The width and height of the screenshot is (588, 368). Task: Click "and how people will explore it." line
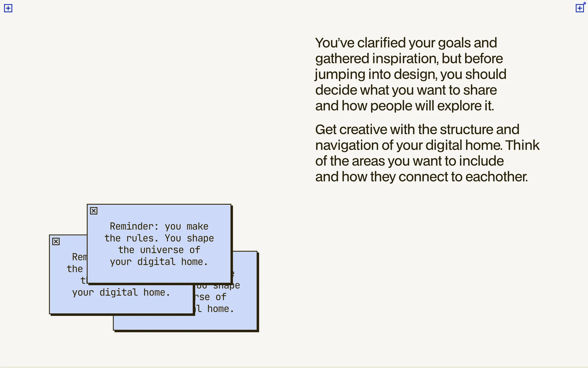pos(404,106)
